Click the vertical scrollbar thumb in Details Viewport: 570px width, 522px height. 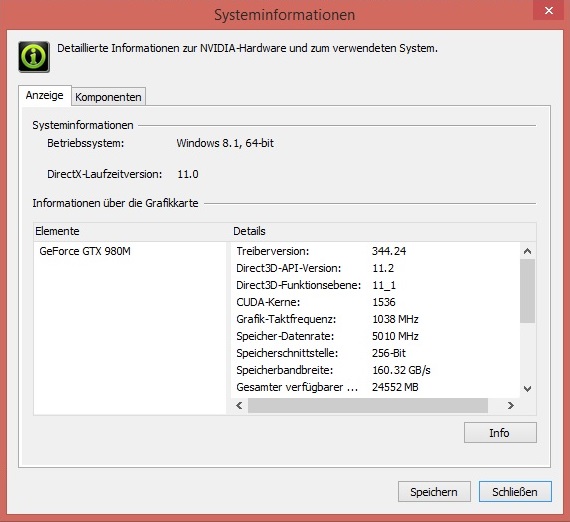click(527, 291)
